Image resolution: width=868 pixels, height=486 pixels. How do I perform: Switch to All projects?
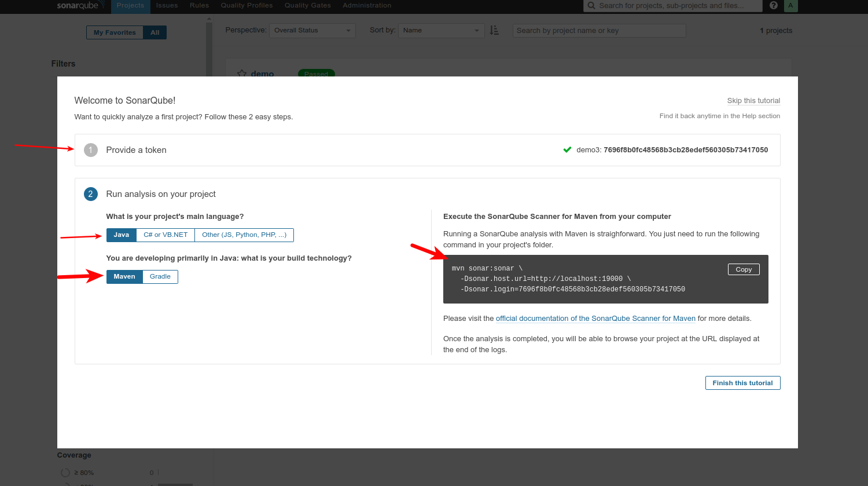[x=155, y=32]
